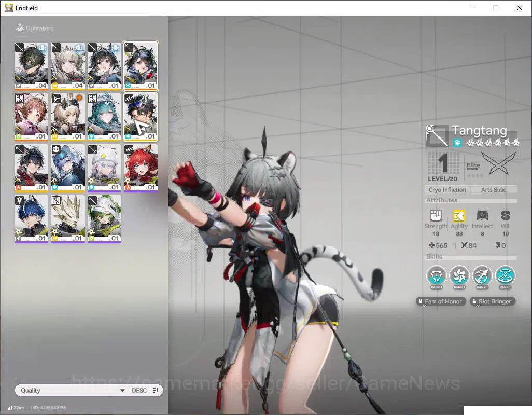Click the Intellect attribute icon
This screenshot has height=415, width=532.
point(482,215)
